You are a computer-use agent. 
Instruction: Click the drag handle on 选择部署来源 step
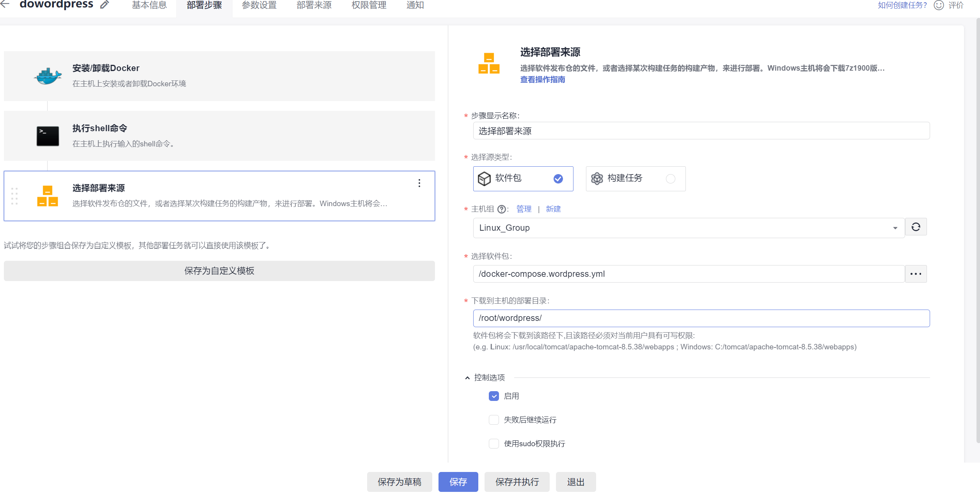point(14,196)
